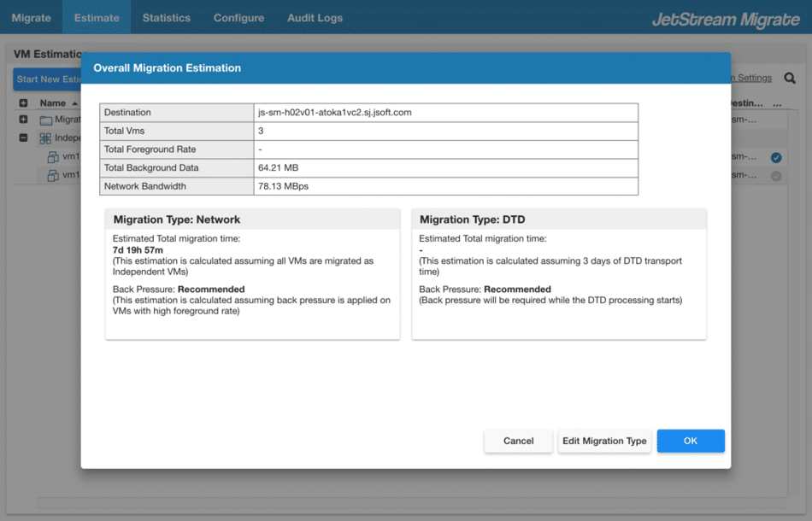
Task: Click the 7d 19h 57m estimated time
Action: point(138,250)
